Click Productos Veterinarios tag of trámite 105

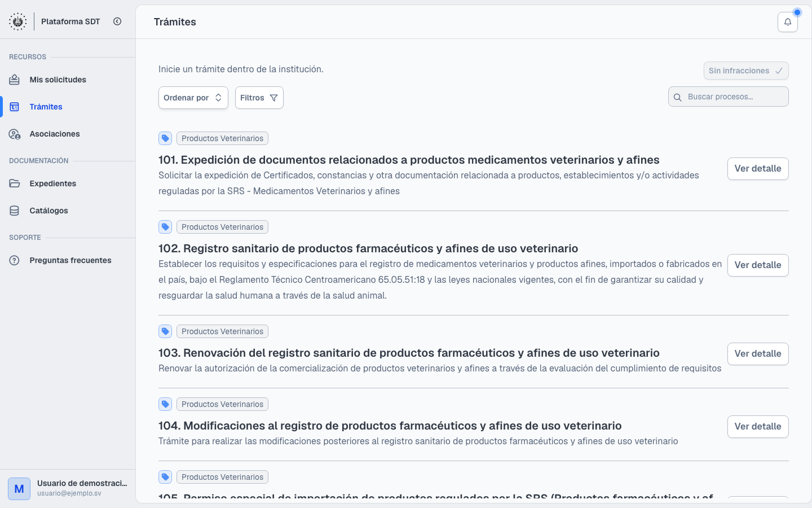222,477
